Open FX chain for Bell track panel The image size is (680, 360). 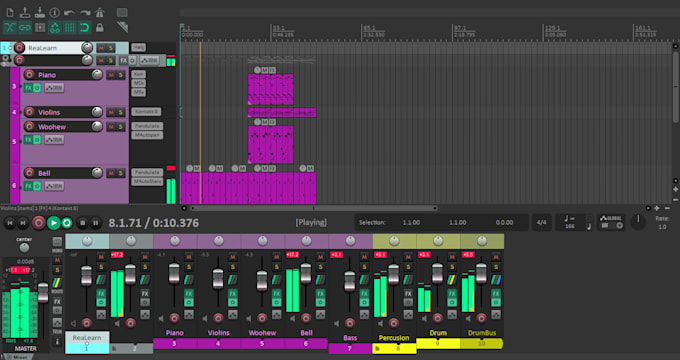(x=28, y=186)
